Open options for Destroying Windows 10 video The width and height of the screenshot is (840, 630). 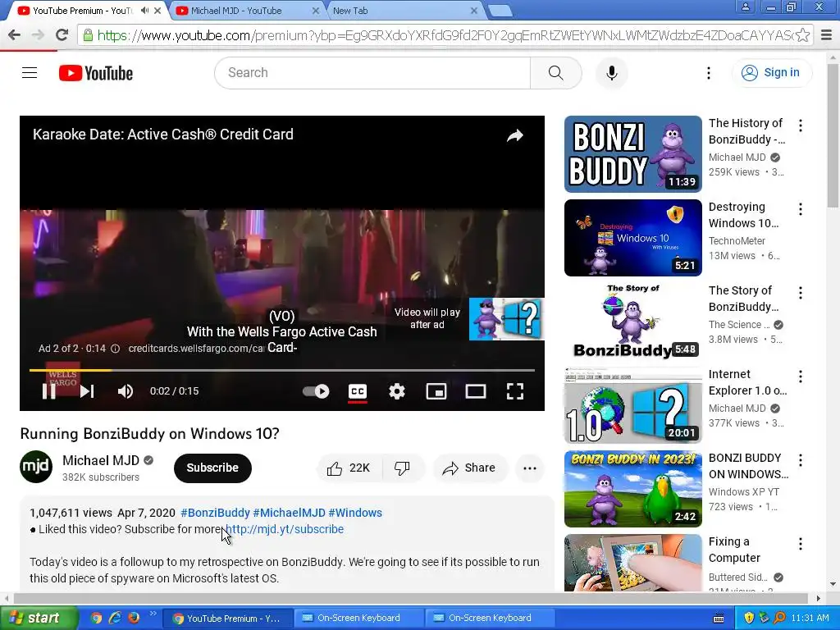(x=801, y=209)
